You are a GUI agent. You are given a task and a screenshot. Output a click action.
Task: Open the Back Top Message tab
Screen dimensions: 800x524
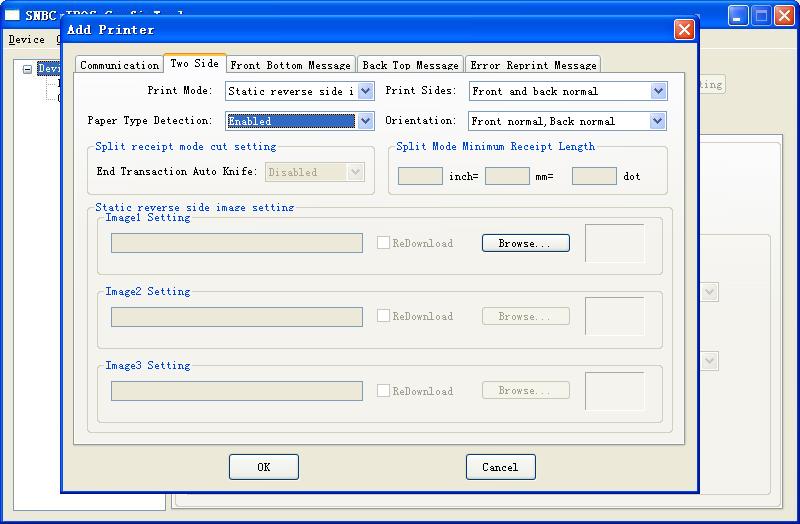(x=410, y=65)
